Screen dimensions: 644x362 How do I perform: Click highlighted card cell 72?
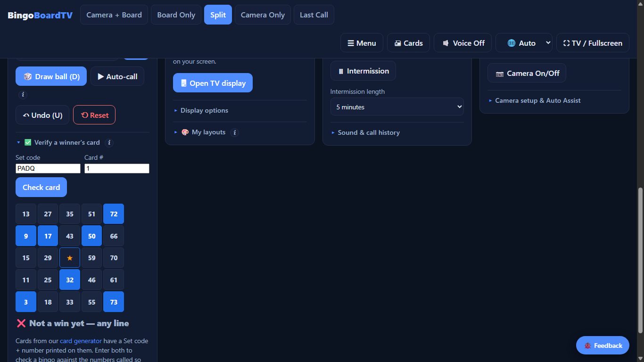tap(114, 214)
